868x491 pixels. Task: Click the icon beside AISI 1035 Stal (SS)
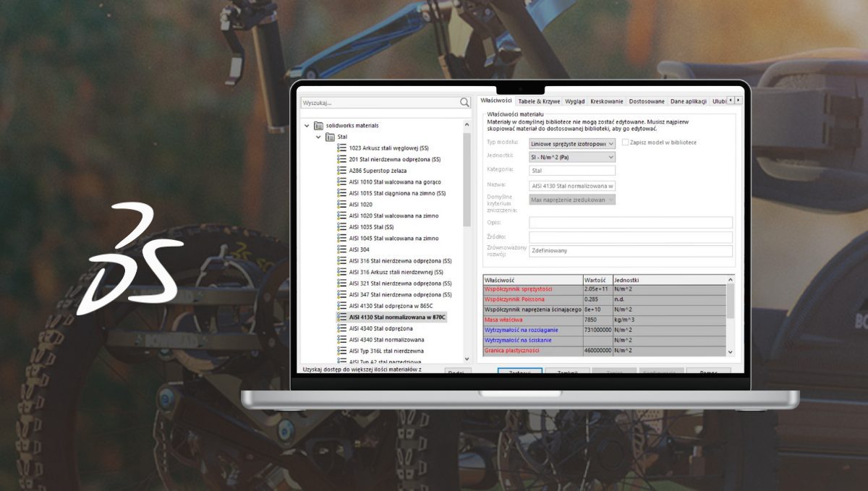pyautogui.click(x=342, y=227)
